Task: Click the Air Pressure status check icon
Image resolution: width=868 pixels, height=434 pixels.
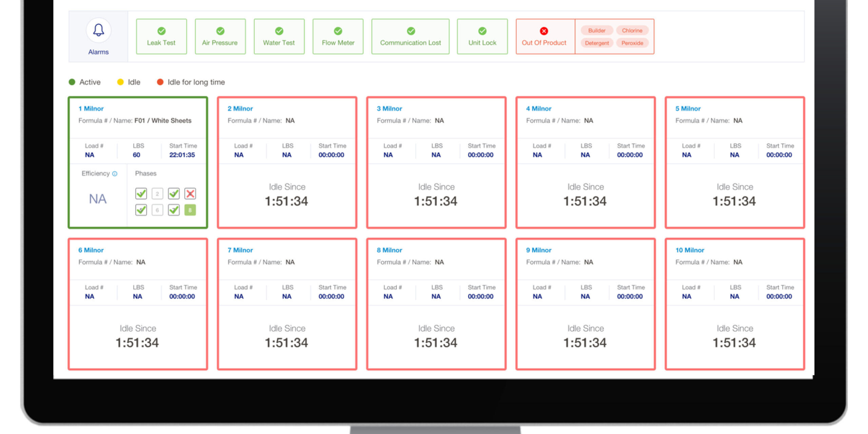Action: [220, 31]
